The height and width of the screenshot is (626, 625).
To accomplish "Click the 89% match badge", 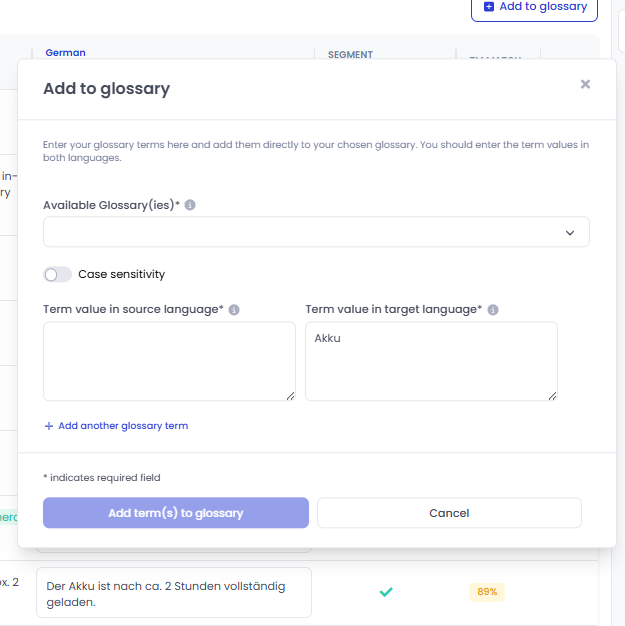I will (487, 592).
